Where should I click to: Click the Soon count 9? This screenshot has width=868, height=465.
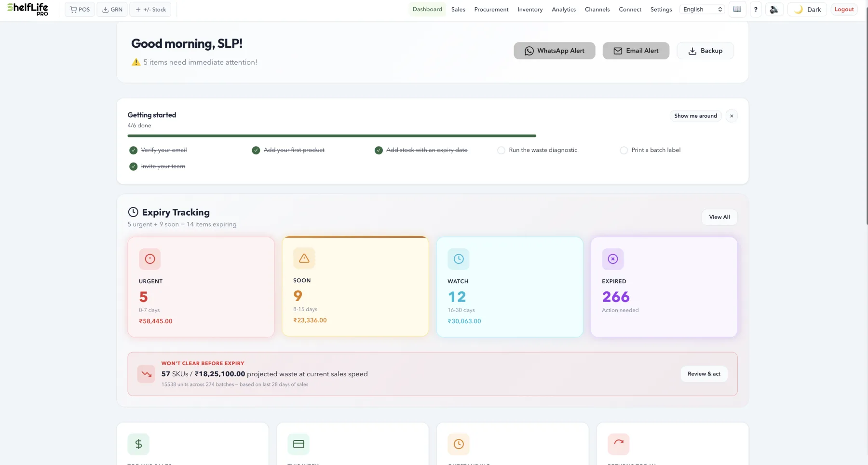pos(298,296)
